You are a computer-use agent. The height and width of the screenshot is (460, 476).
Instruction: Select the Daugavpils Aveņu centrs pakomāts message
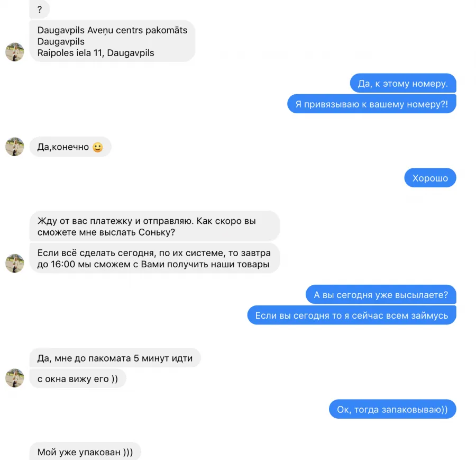point(112,41)
